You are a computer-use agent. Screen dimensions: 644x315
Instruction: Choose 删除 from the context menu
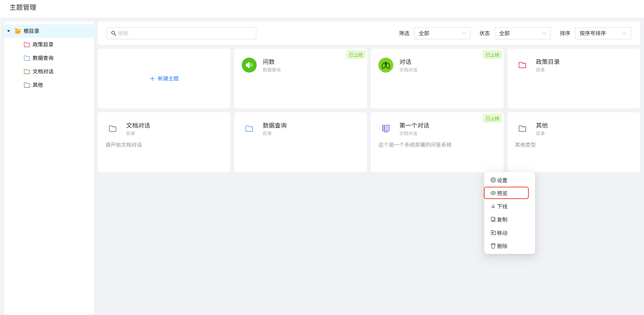502,246
